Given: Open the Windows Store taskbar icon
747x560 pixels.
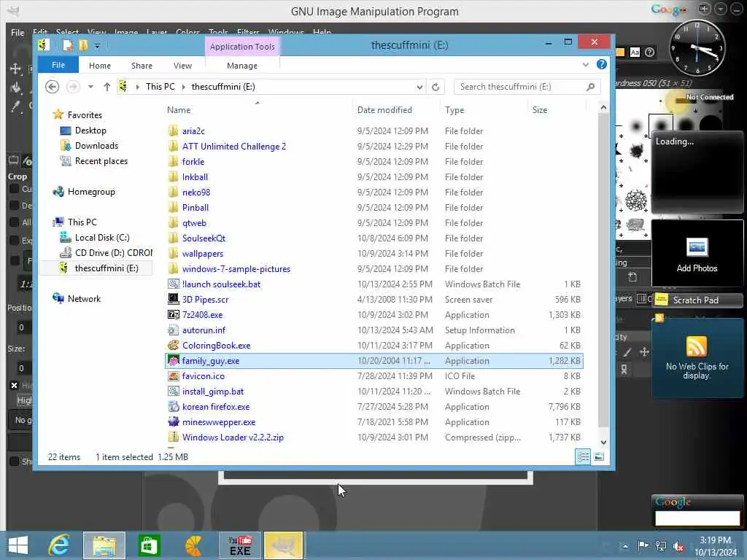Looking at the screenshot, I should coord(149,545).
